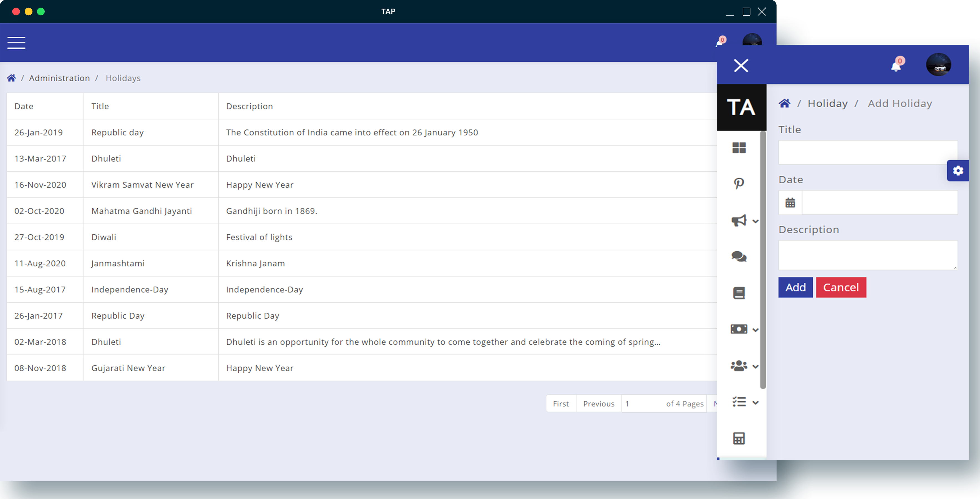Close the sidebar with the X icon
The width and height of the screenshot is (980, 499).
(x=741, y=66)
